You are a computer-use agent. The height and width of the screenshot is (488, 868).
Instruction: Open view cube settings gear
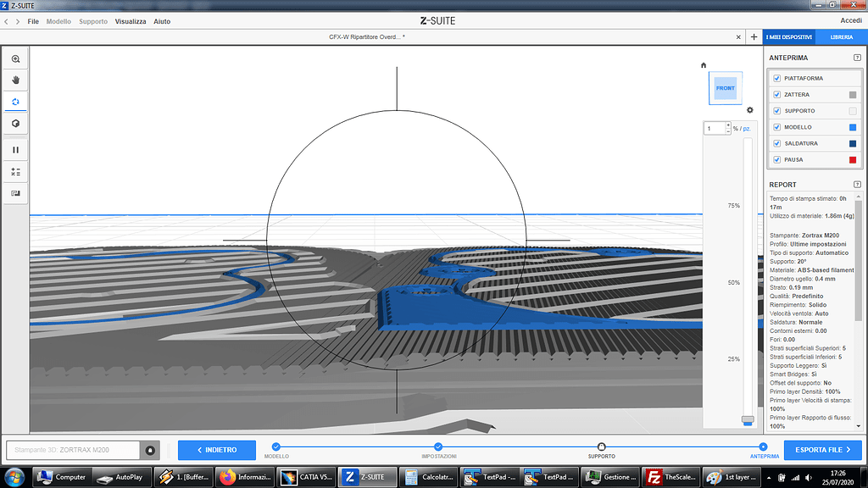pos(750,110)
